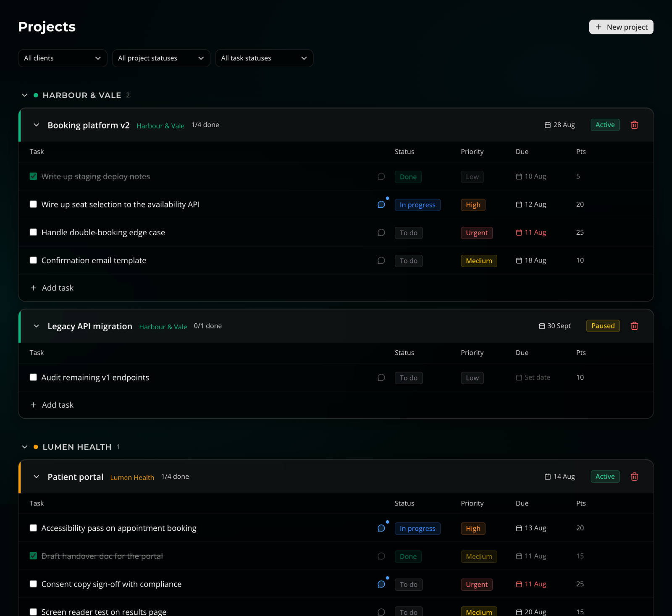Click the plus icon on New project

[x=598, y=27]
